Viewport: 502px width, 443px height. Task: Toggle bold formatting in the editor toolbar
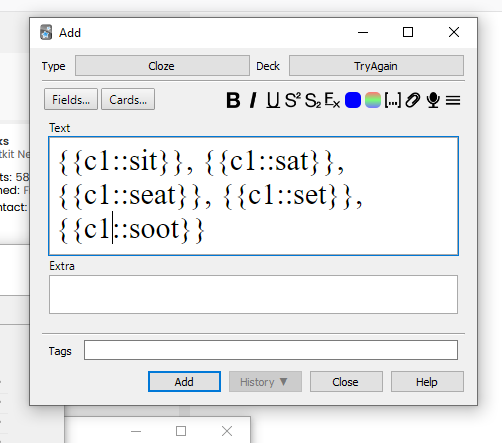point(233,100)
